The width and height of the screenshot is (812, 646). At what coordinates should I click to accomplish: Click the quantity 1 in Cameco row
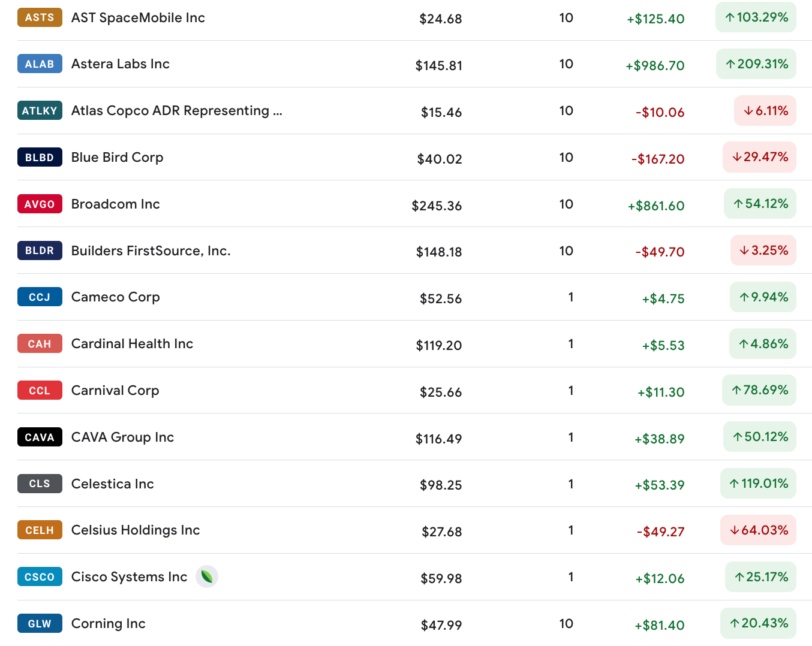(x=571, y=297)
